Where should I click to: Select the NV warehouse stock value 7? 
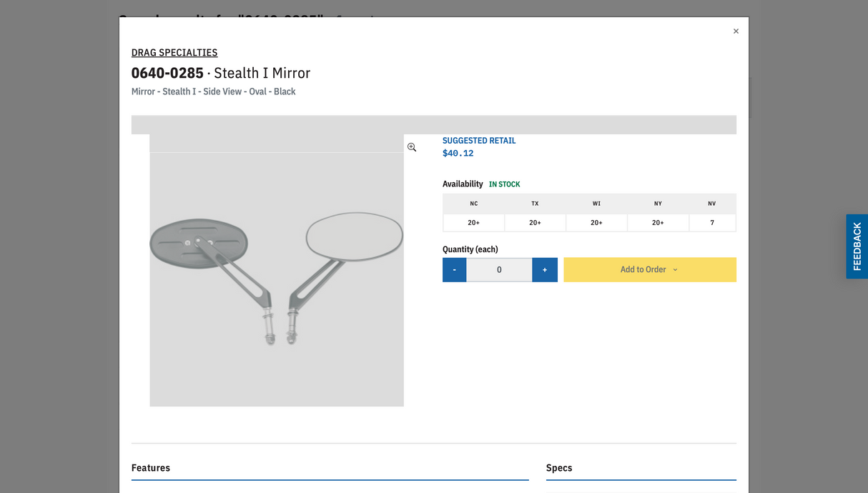coord(712,223)
